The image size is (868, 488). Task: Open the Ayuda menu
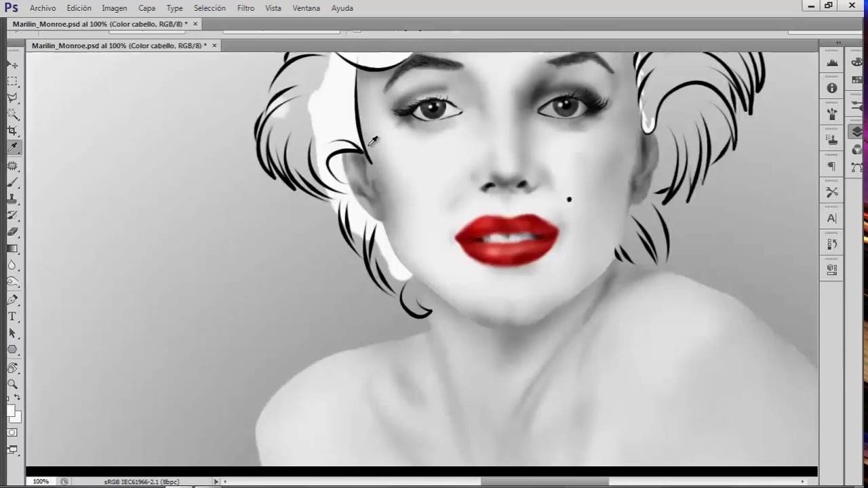tap(342, 8)
